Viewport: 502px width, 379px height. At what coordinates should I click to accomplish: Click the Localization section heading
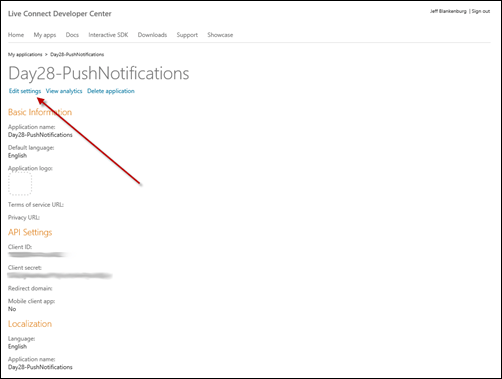click(30, 324)
